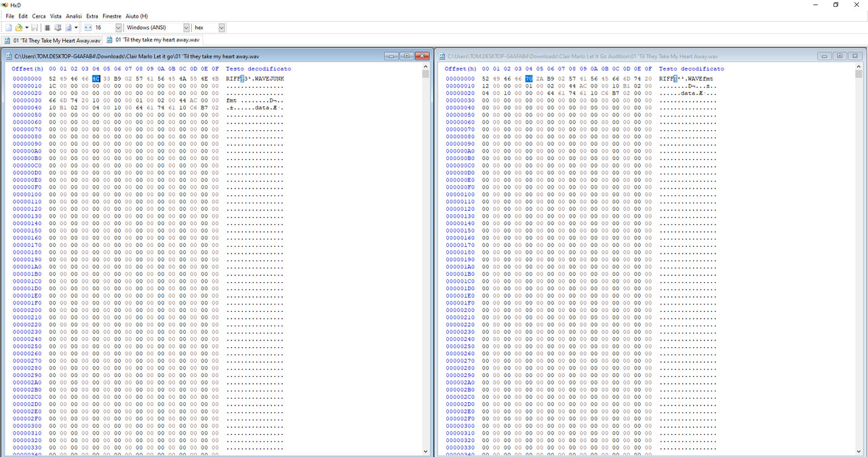Expand the recent files arrow beside Open

[x=26, y=28]
